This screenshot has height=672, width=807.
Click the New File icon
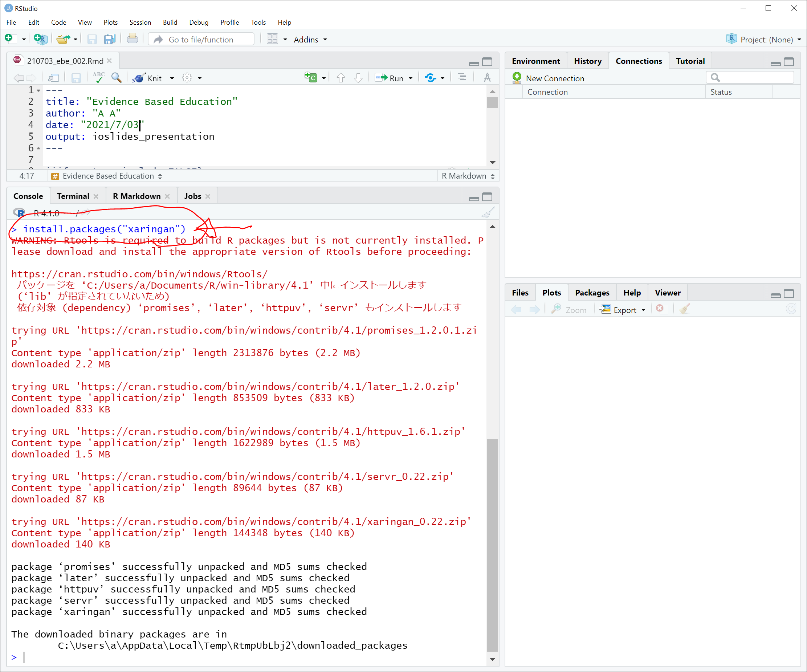click(9, 39)
